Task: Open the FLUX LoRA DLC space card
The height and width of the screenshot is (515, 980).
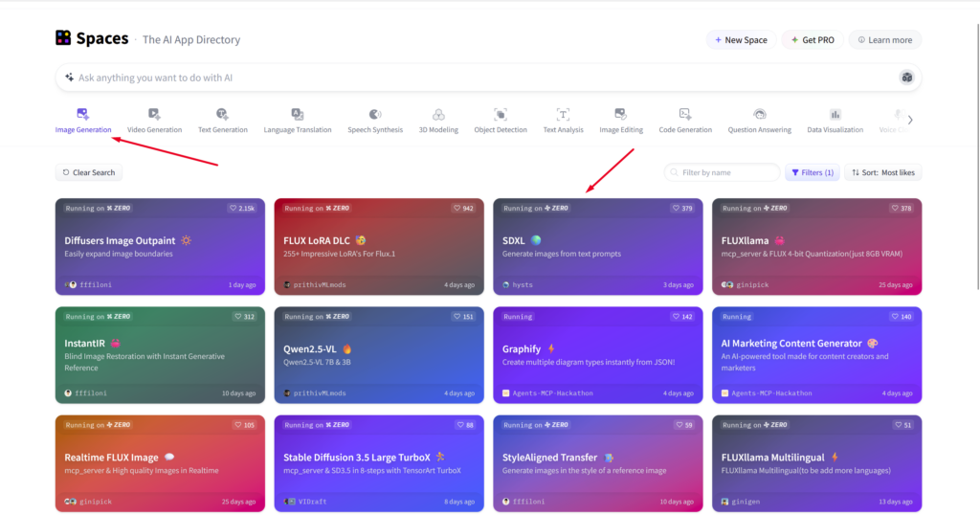Action: tap(379, 247)
